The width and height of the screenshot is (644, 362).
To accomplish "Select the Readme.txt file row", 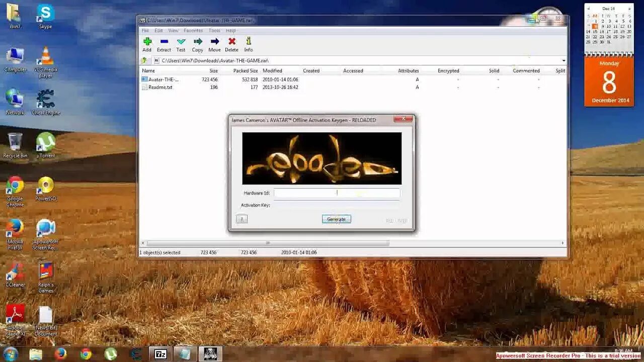I will 352,87.
